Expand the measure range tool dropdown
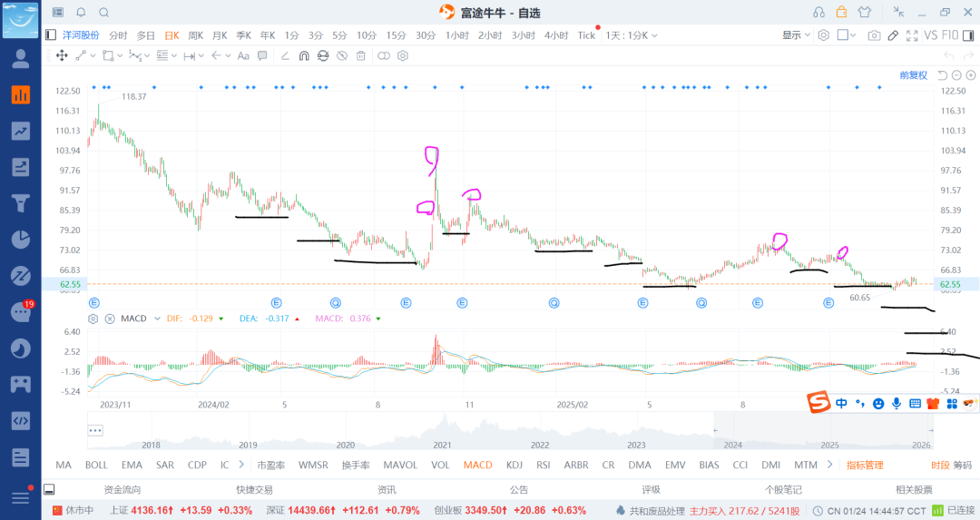This screenshot has width=980, height=520. tap(201, 55)
